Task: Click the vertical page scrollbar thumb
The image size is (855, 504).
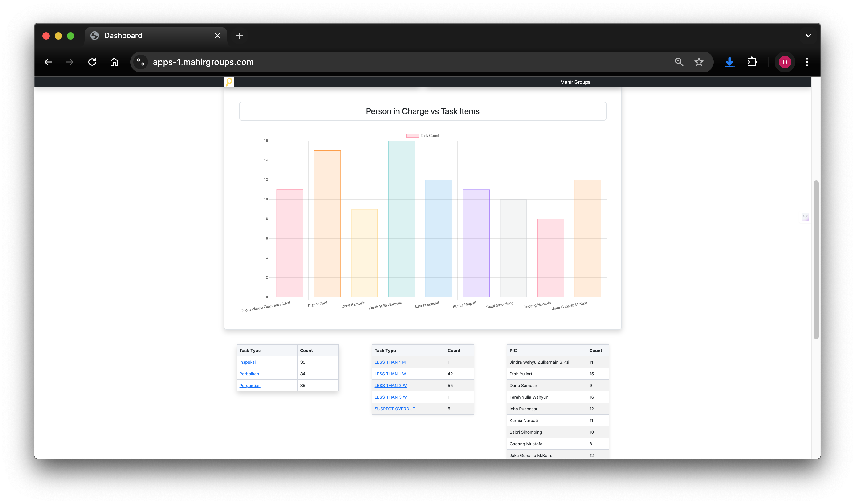Action: coord(816,260)
